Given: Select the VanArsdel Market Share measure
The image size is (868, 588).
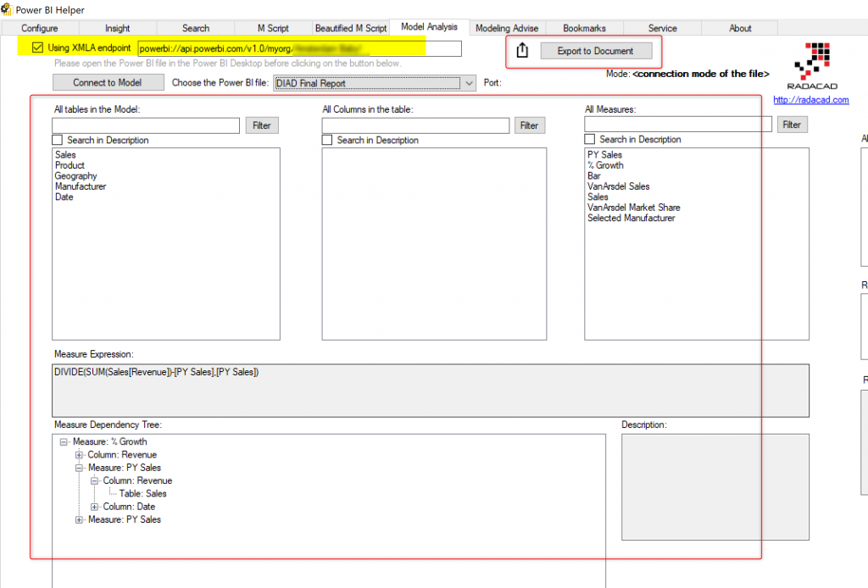Looking at the screenshot, I should pos(633,208).
